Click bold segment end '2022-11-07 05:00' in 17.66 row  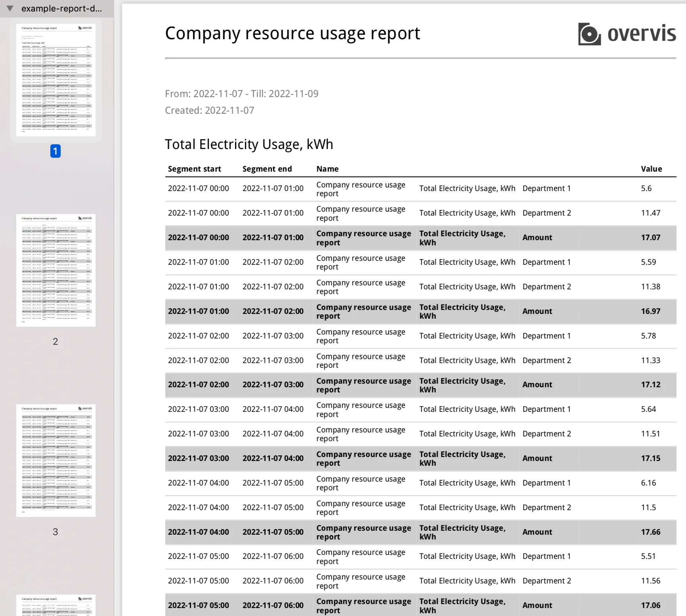tap(273, 532)
